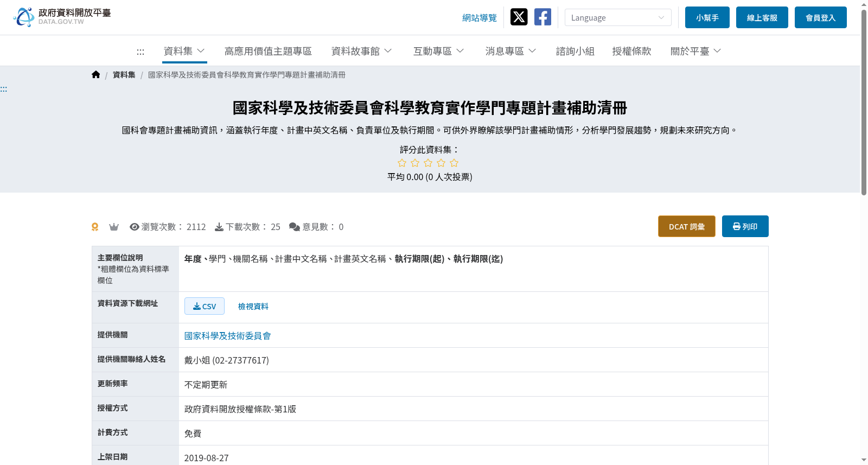Click the scrollbar down arrow
This screenshot has width=868, height=465.
[864, 460]
